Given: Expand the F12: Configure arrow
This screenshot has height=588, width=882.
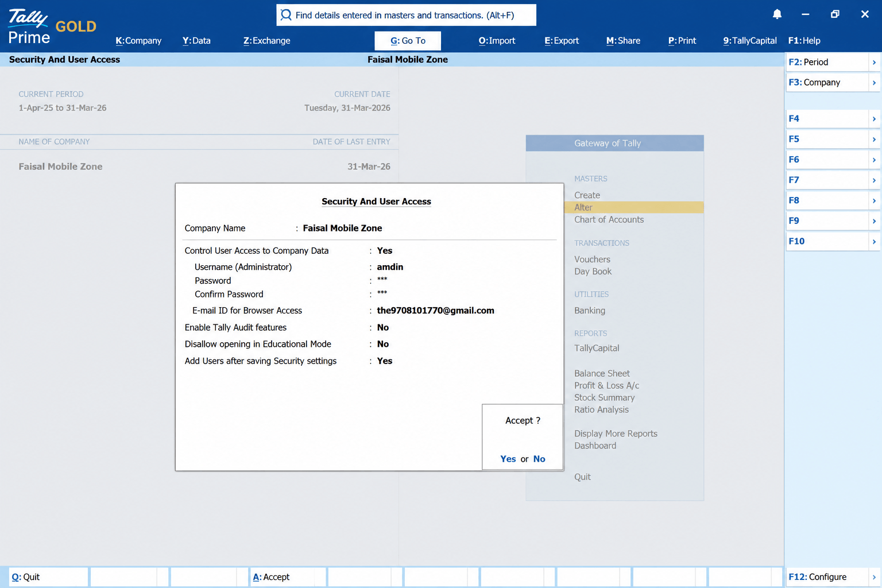Looking at the screenshot, I should (x=874, y=577).
